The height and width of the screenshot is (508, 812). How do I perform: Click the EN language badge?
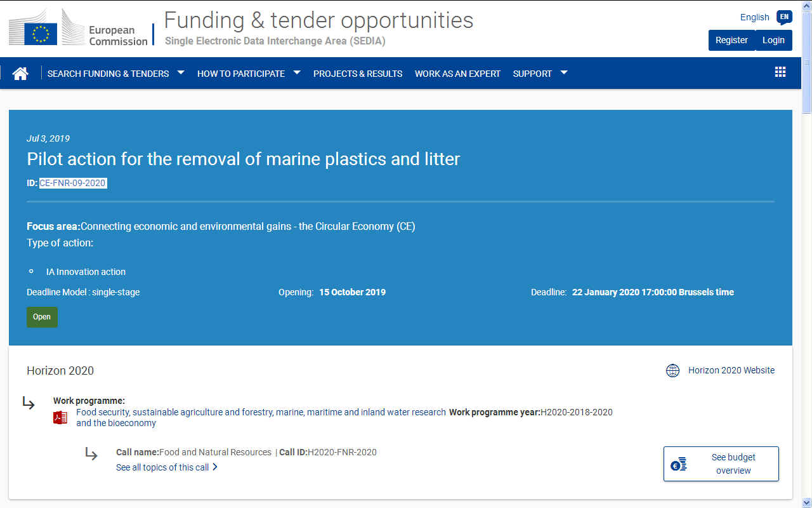pos(784,17)
